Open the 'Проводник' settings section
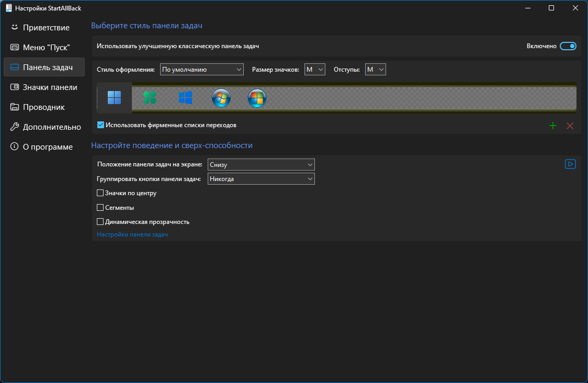Image resolution: width=588 pixels, height=383 pixels. pyautogui.click(x=44, y=107)
